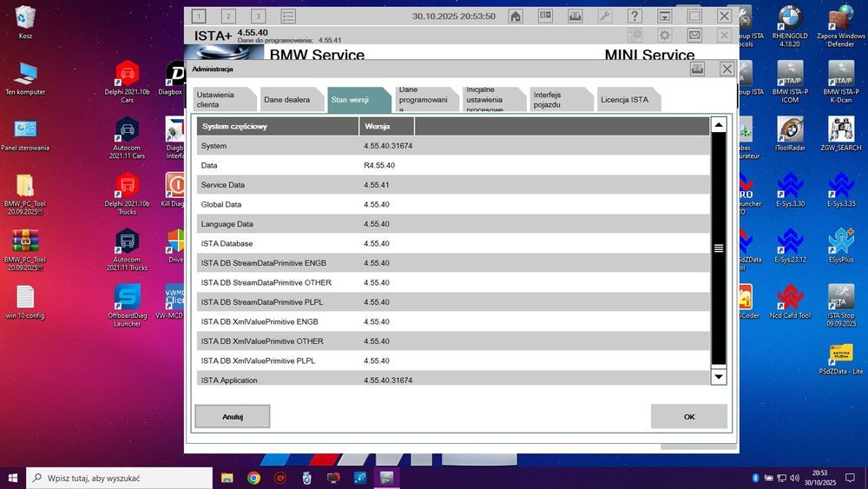Image resolution: width=868 pixels, height=489 pixels.
Task: Select ISTA DB XmlValuePrimitive PLPL row
Action: click(453, 360)
